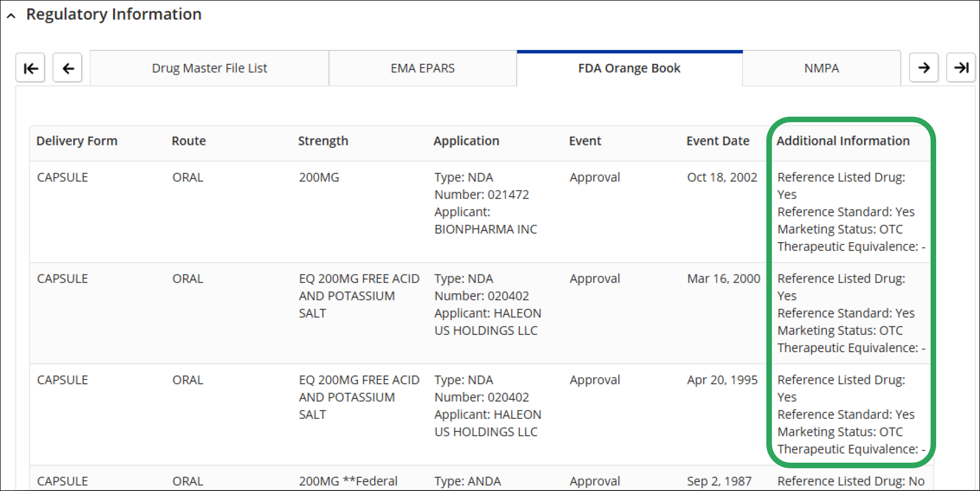Click Therapeutic Equivalence in Apr 20, 1995 row
980x491 pixels.
point(851,449)
